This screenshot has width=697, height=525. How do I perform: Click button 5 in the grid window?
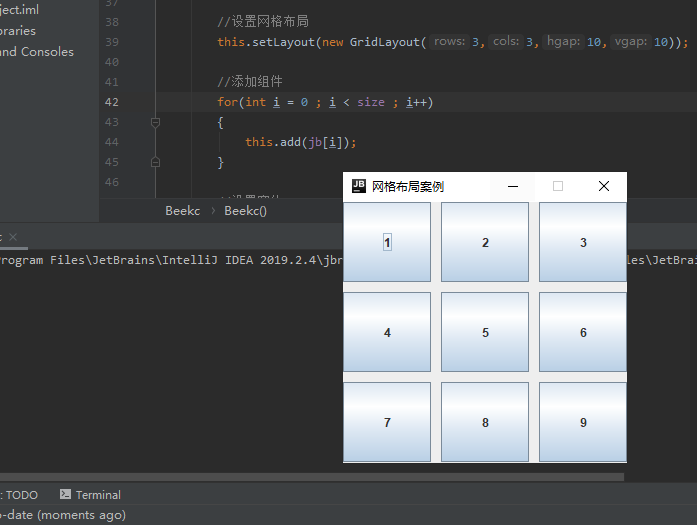[x=485, y=332]
